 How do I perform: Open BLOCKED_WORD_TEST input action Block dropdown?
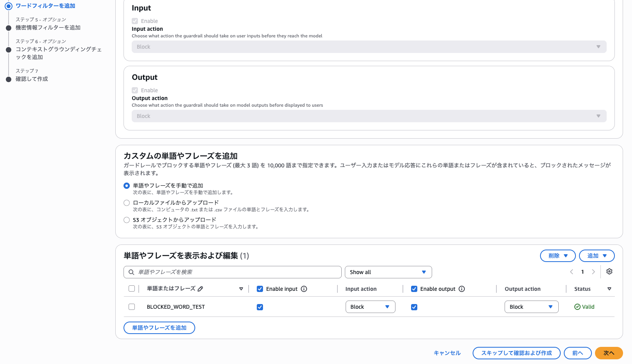[x=371, y=307]
